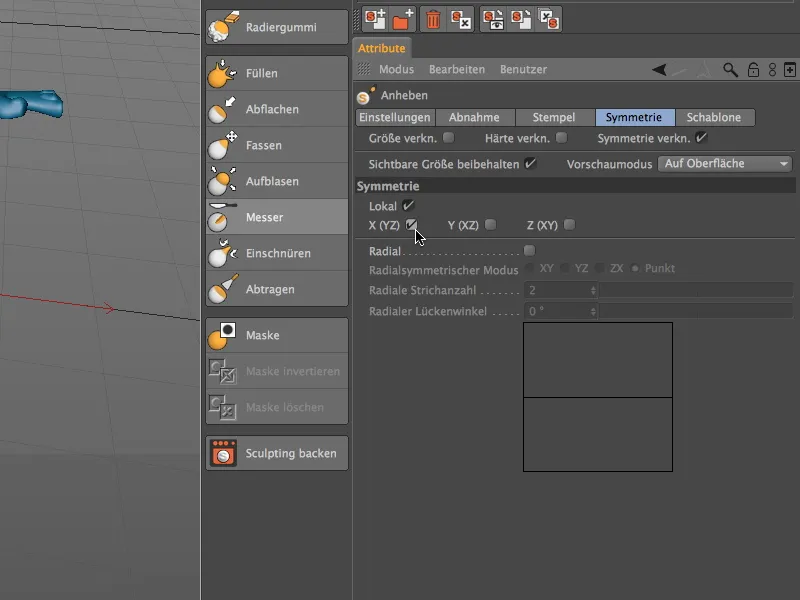Click the Anheben brush icon in header
800x600 pixels.
[366, 95]
